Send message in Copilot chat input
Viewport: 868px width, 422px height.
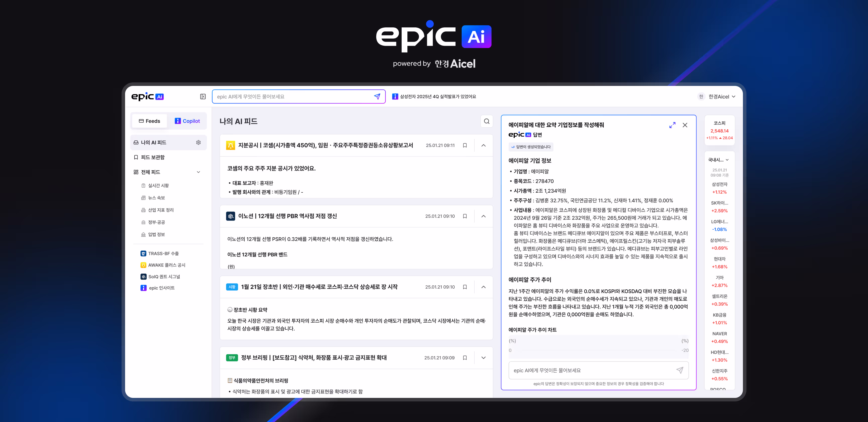[680, 370]
